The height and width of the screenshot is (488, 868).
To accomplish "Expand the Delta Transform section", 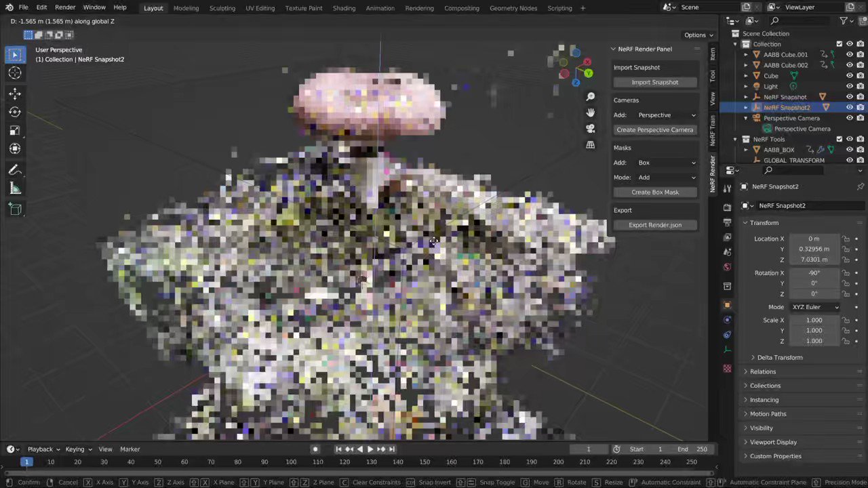I will click(779, 357).
